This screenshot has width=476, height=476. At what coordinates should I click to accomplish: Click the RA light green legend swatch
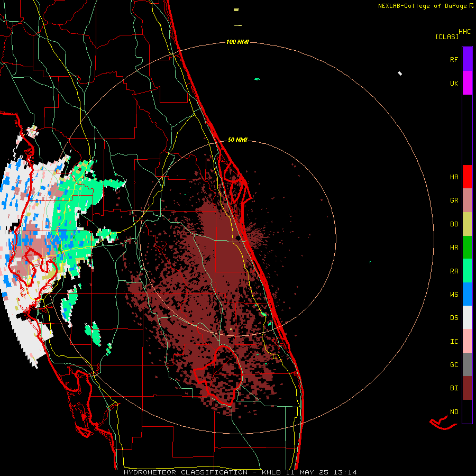(x=467, y=271)
